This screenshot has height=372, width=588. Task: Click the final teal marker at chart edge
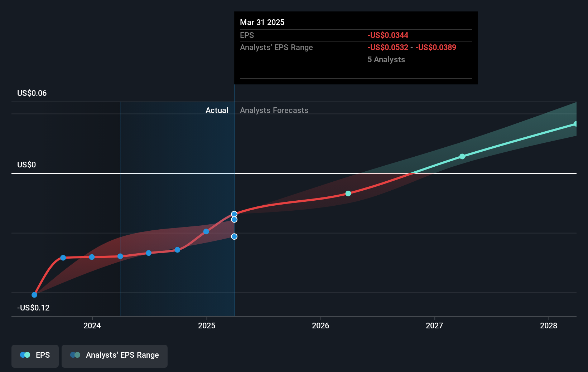tap(575, 124)
